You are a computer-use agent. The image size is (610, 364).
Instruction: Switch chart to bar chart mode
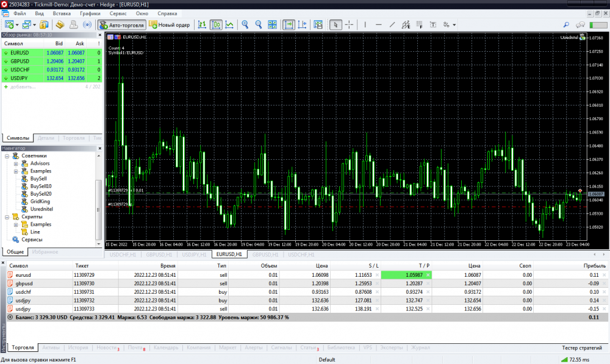tap(202, 25)
